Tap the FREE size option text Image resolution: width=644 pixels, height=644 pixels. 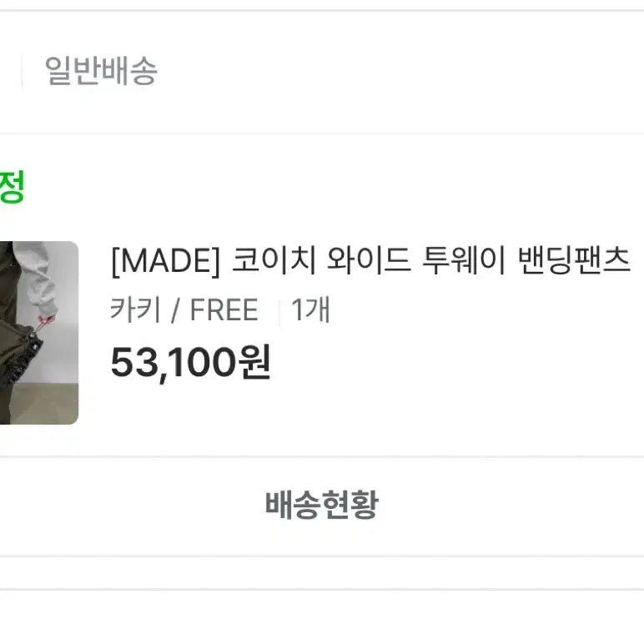(x=224, y=310)
